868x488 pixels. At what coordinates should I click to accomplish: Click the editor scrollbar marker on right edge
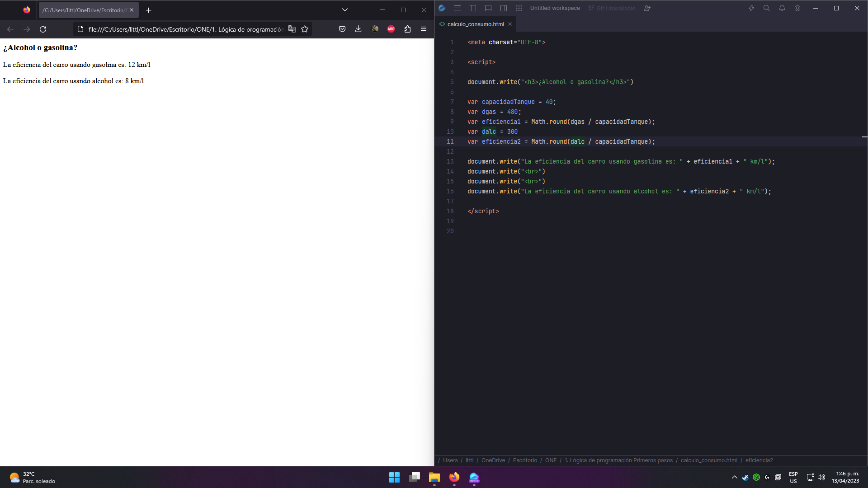[864, 137]
